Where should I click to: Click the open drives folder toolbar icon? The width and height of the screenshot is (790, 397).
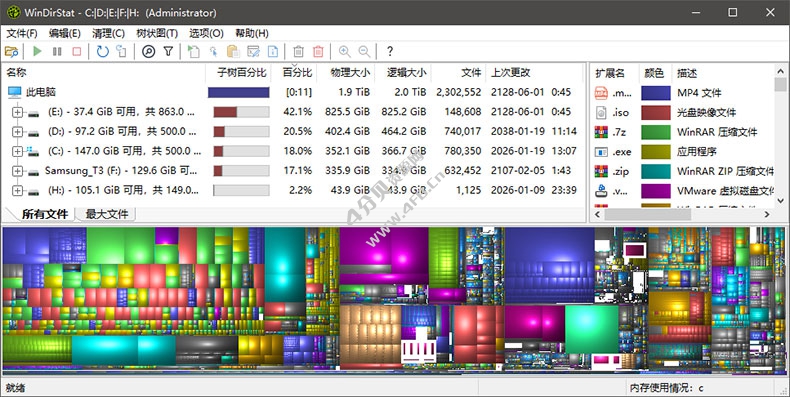click(11, 51)
